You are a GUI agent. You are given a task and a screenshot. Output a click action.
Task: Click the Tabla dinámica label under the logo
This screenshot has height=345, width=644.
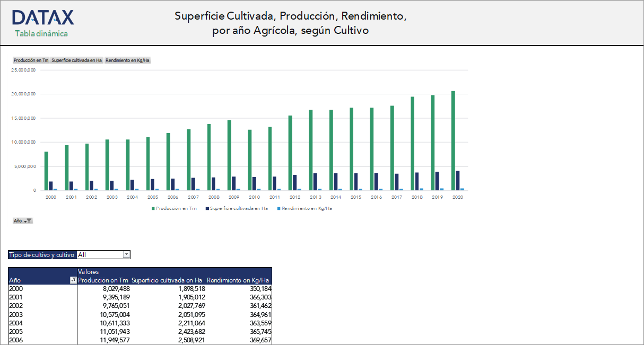click(x=41, y=33)
